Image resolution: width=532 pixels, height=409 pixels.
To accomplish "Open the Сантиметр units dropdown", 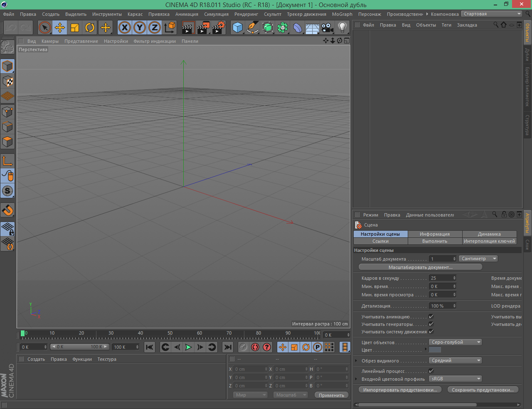I will coord(478,259).
